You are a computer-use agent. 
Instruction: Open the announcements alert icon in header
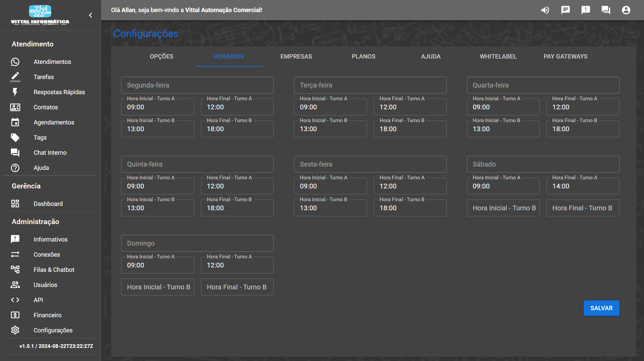coord(586,10)
